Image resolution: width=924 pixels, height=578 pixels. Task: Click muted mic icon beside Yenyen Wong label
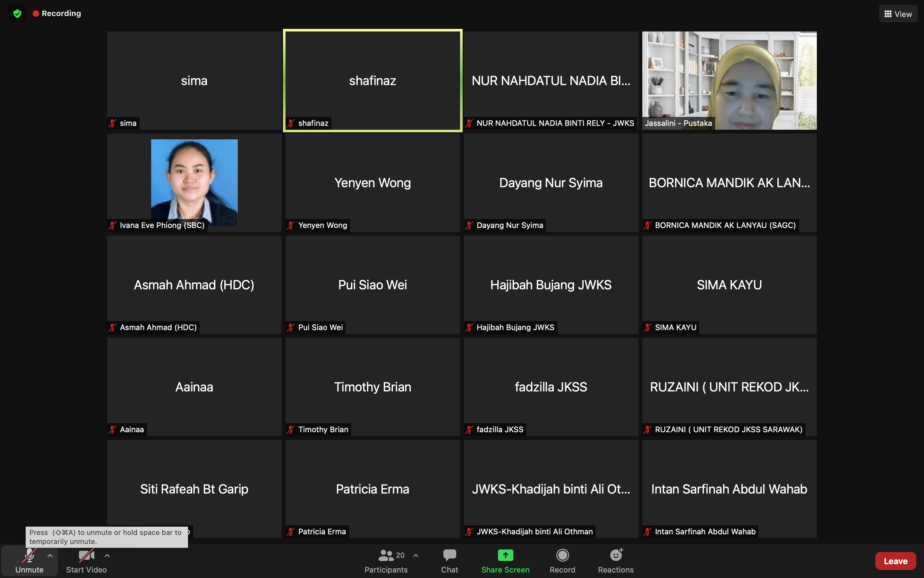[291, 225]
